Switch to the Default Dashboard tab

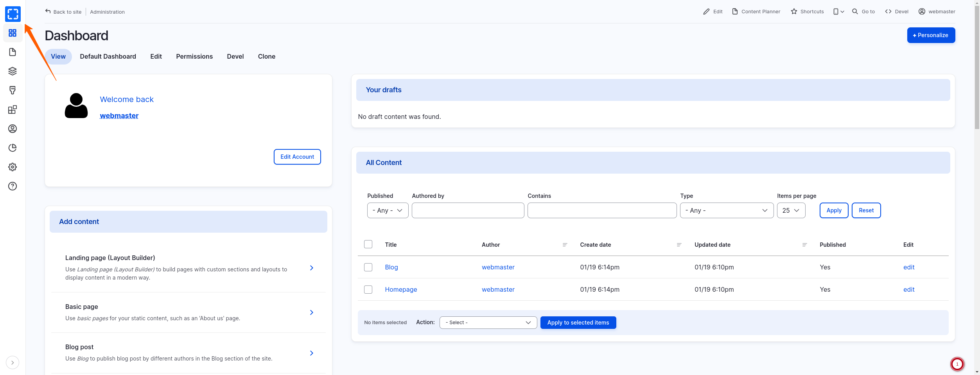108,56
